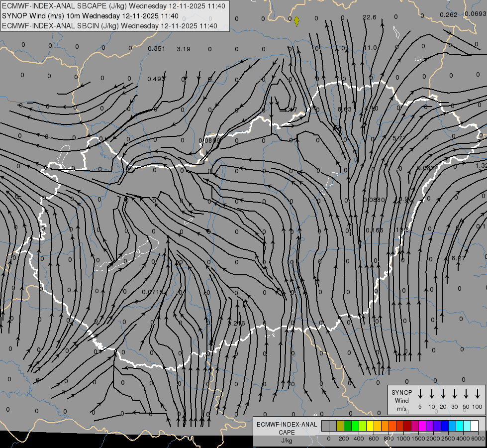This screenshot has width=487, height=448.
Task: Click the 10 m/s wind arrow in legend
Action: [431, 393]
